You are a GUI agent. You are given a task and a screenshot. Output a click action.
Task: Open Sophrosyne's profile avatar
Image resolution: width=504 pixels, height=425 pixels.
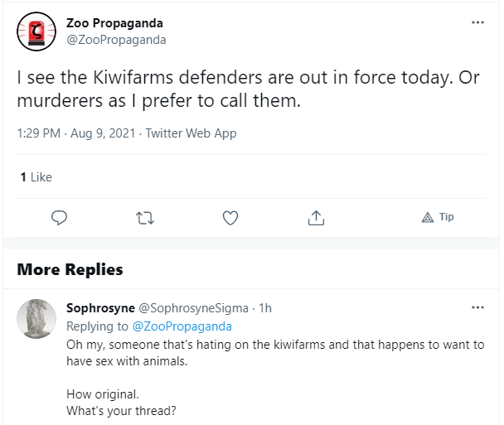pos(36,319)
